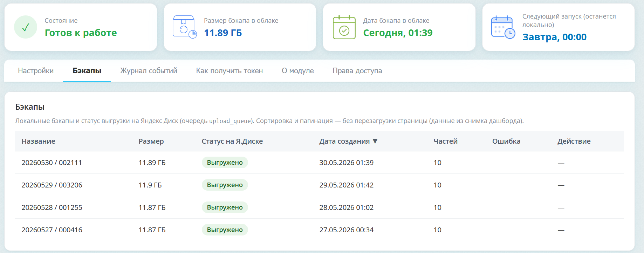Click the cloud backup size box icon
This screenshot has height=253, width=644.
click(x=185, y=27)
